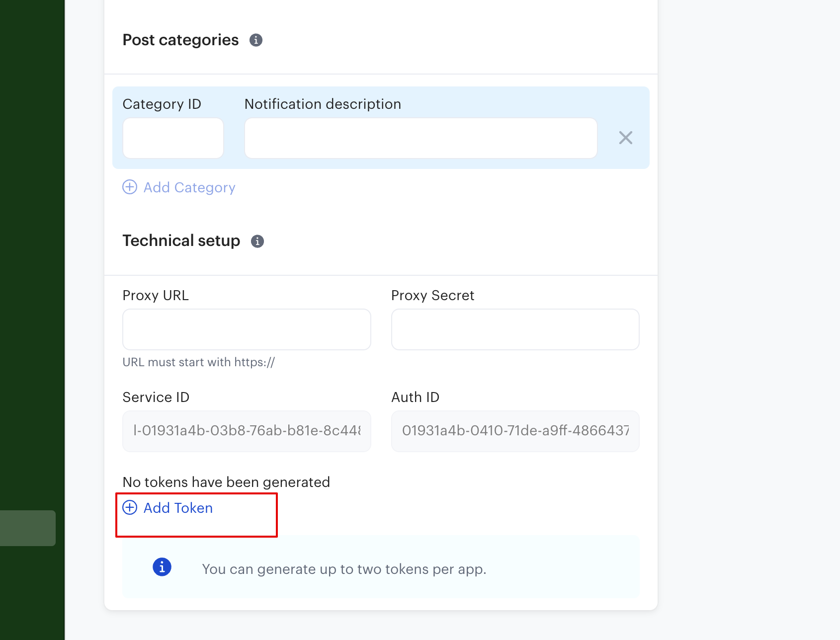Click the Technical setup section heading
840x640 pixels.
click(x=181, y=241)
